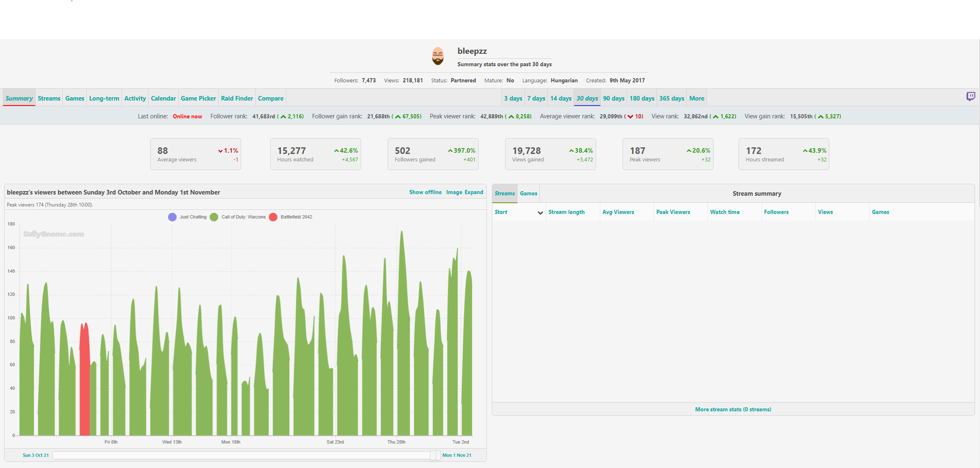This screenshot has height=468, width=980.
Task: Click More stream stats link
Action: 733,409
